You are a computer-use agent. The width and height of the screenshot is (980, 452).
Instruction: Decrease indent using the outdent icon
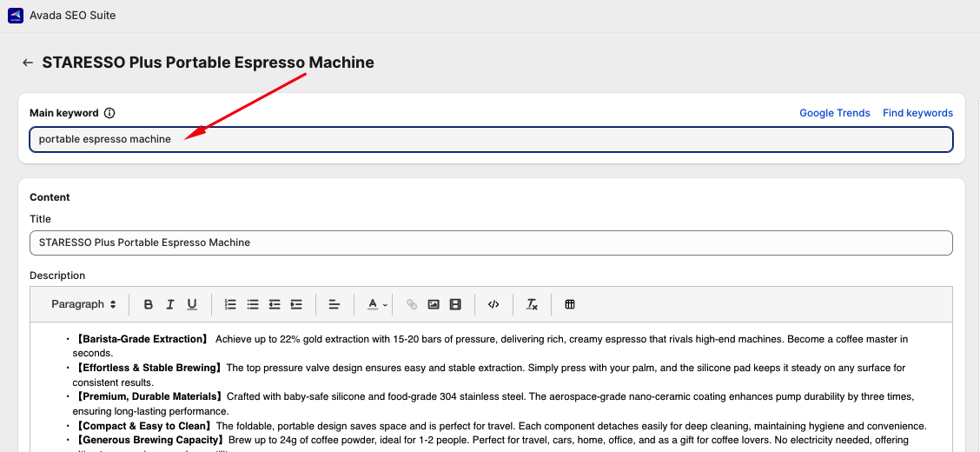pos(275,304)
